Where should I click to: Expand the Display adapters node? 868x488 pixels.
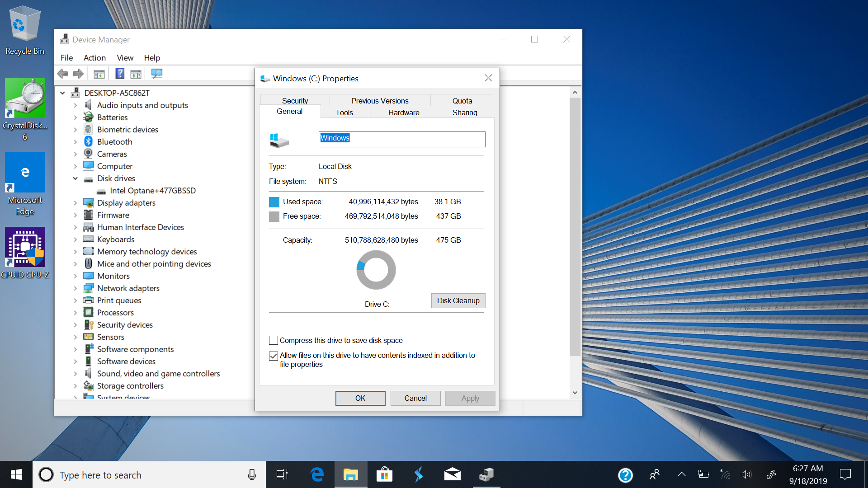point(75,203)
